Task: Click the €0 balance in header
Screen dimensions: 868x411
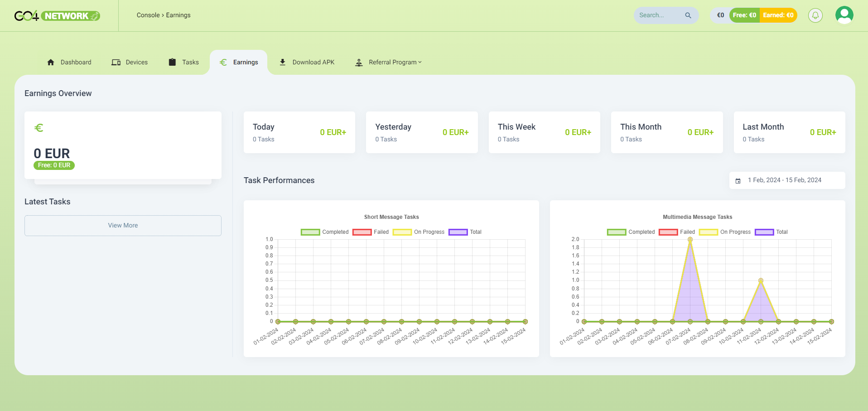Action: 720,15
